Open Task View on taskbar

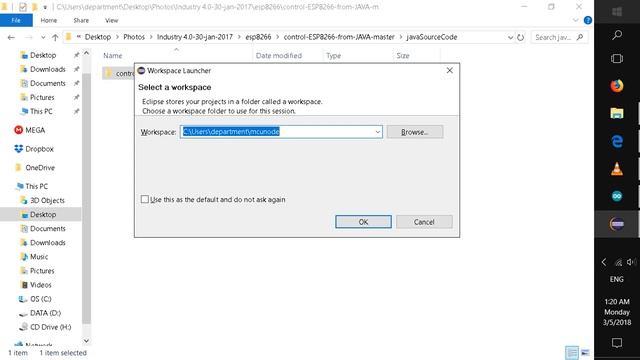click(617, 58)
